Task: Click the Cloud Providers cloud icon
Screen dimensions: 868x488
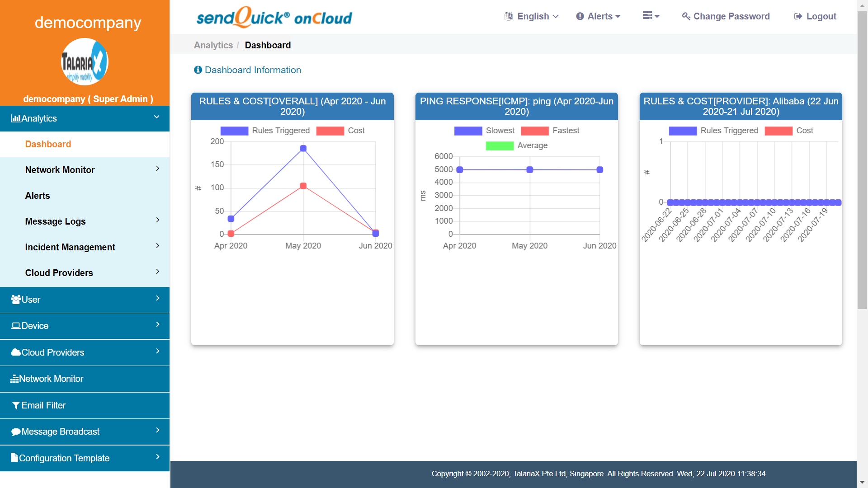Action: click(x=16, y=352)
